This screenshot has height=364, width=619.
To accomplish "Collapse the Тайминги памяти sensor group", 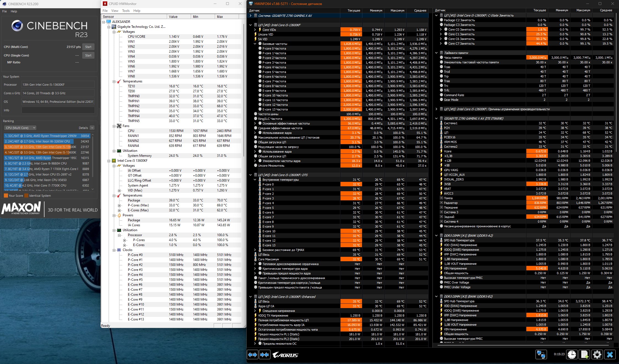I will click(x=436, y=53).
